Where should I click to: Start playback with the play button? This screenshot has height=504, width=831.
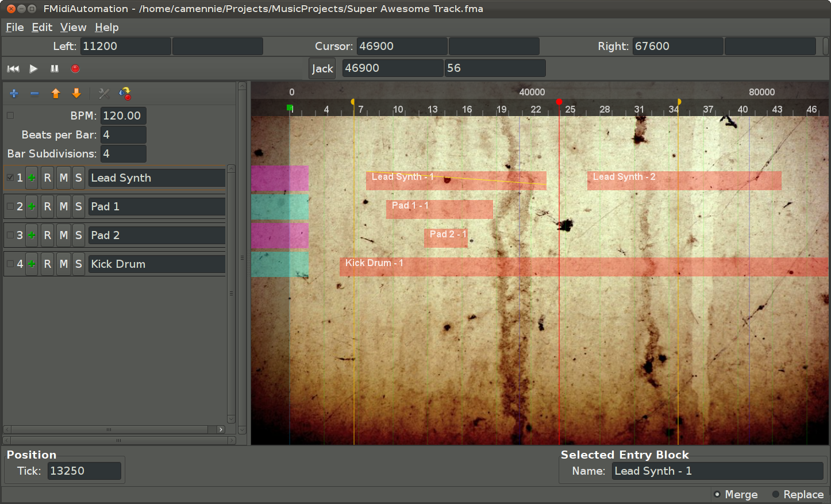33,68
